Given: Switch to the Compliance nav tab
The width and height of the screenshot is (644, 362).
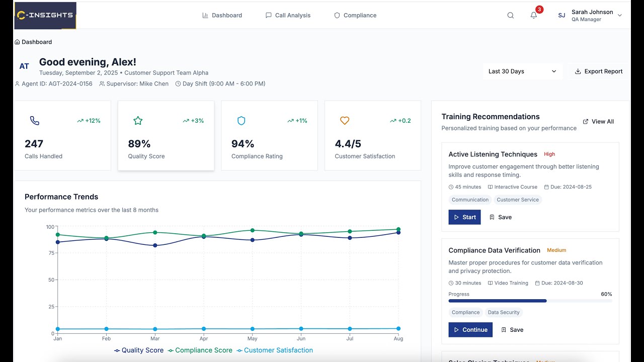Looking at the screenshot, I should click(355, 16).
